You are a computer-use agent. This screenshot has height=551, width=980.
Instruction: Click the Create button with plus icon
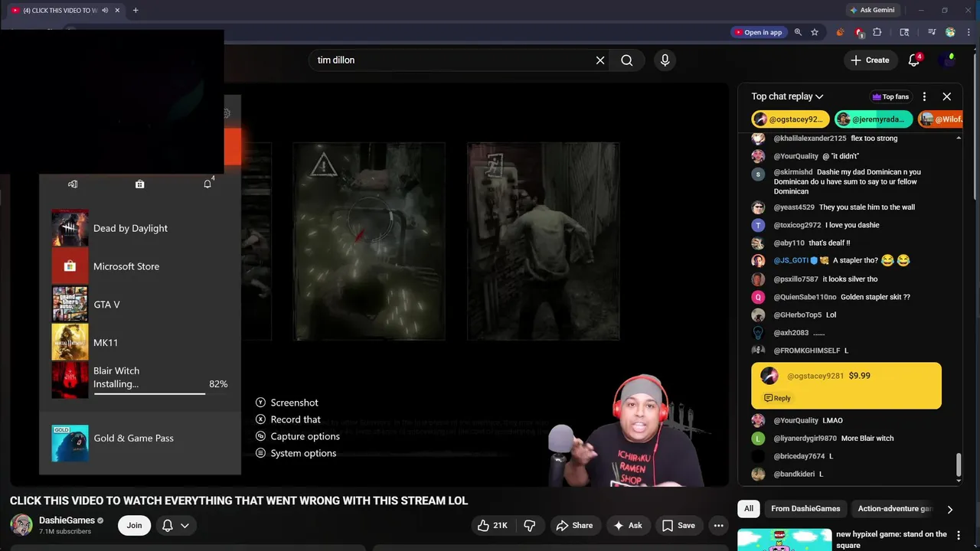pos(871,60)
